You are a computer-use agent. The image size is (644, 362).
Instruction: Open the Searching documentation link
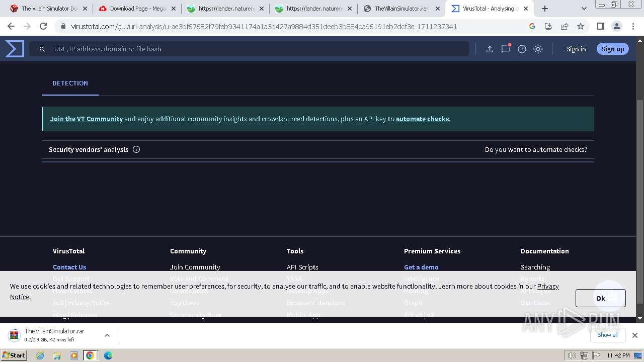(535, 267)
